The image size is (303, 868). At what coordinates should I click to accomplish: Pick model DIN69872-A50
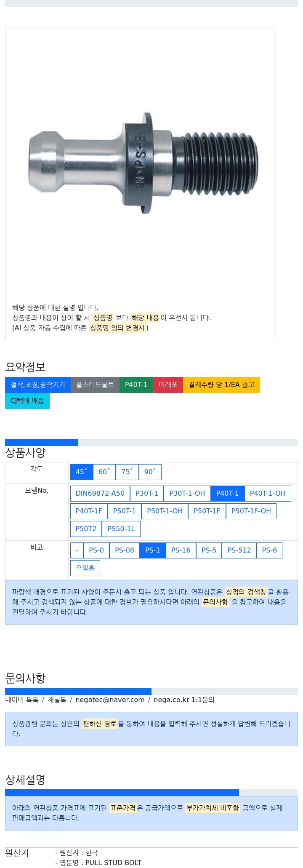tap(100, 493)
